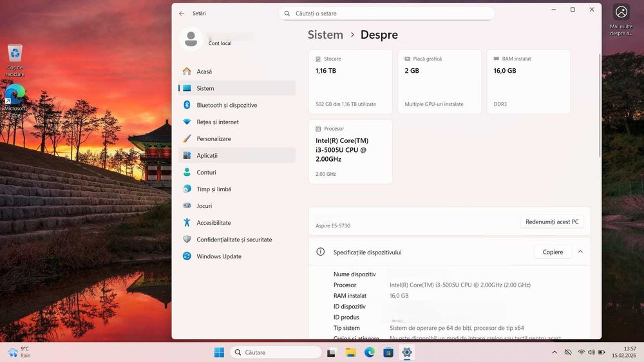Open Microsoft Store from the taskbar
This screenshot has width=644, height=362.
click(388, 352)
